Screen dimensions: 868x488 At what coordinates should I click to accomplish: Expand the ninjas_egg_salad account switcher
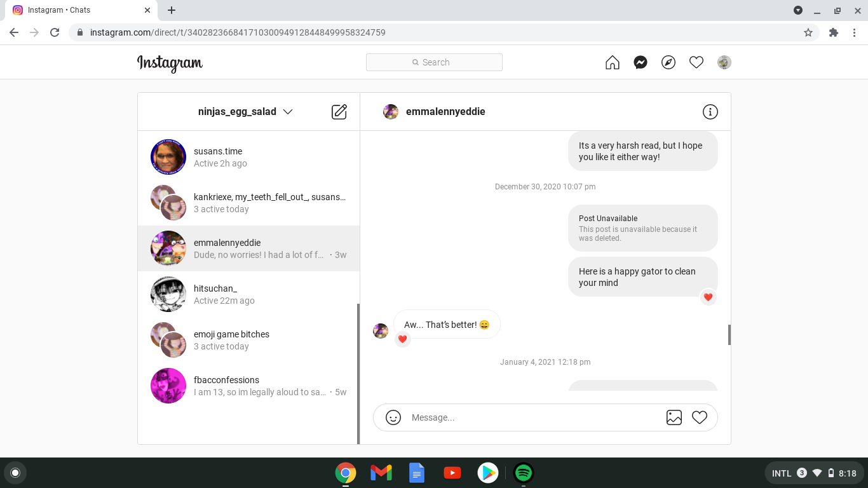pyautogui.click(x=245, y=112)
